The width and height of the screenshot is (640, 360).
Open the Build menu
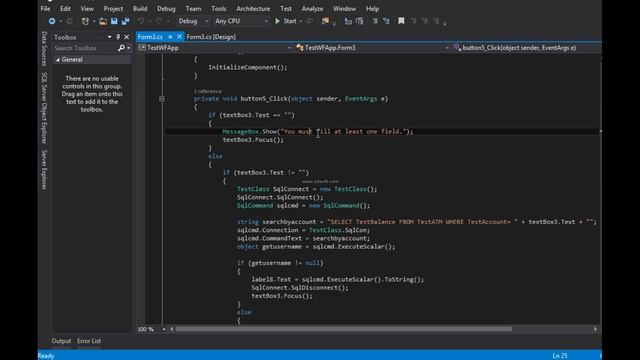[140, 9]
